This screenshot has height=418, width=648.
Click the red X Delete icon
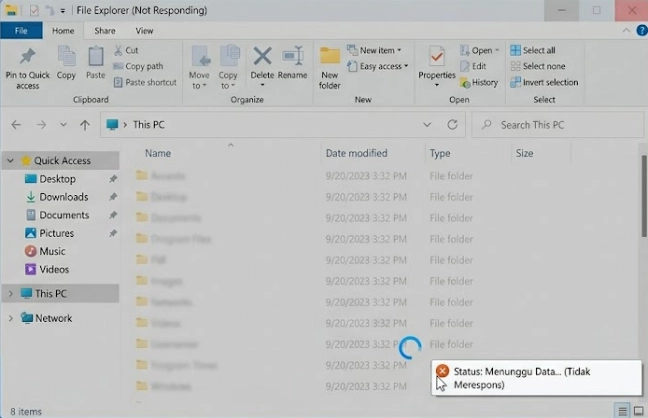point(262,56)
